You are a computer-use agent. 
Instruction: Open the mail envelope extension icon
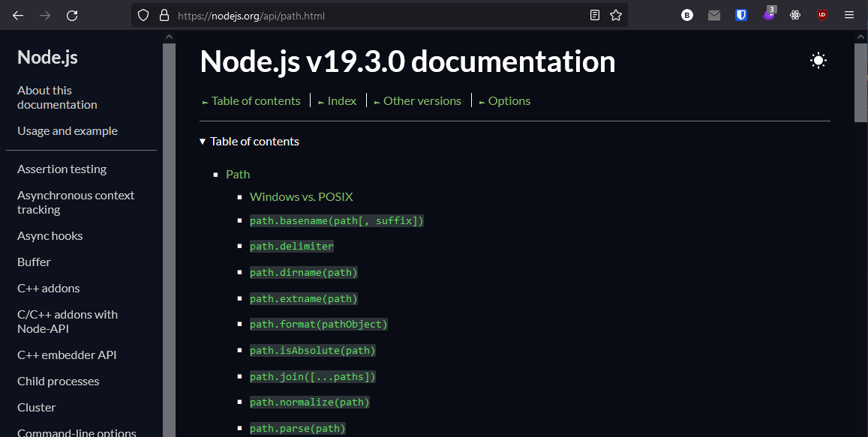pos(714,16)
